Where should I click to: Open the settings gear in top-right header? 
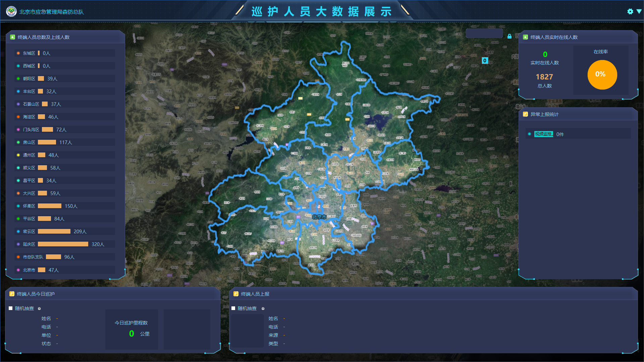[630, 11]
